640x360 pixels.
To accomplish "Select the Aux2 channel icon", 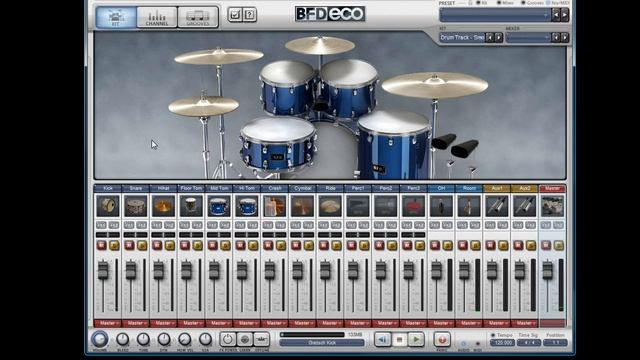I will pos(524,206).
